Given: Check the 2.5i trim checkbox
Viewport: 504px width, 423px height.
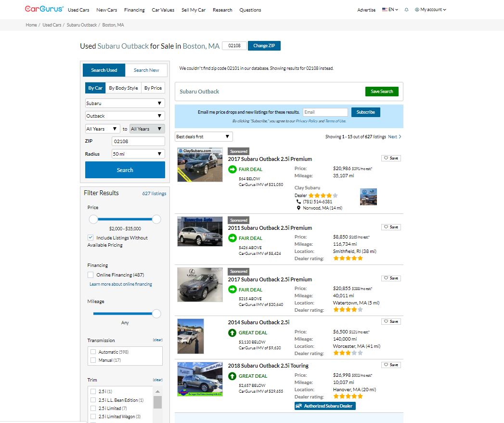Looking at the screenshot, I should tap(93, 392).
